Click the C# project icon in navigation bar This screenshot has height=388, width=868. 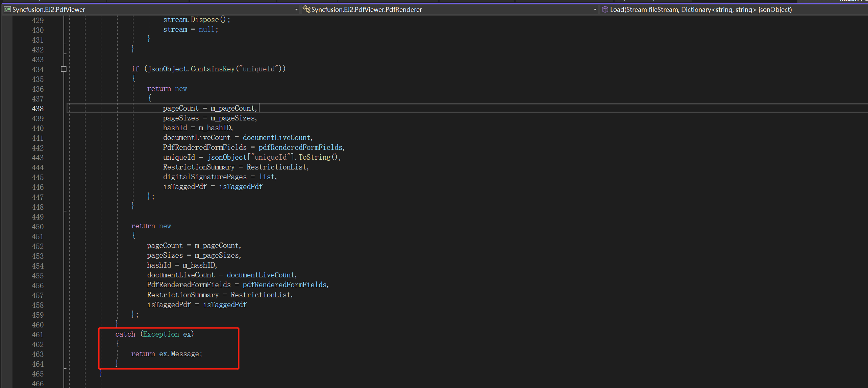(x=7, y=9)
